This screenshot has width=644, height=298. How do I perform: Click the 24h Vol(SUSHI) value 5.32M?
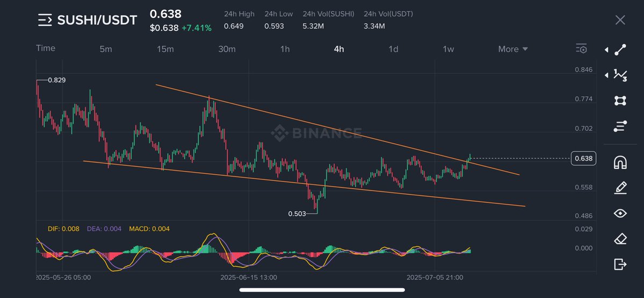coord(313,26)
